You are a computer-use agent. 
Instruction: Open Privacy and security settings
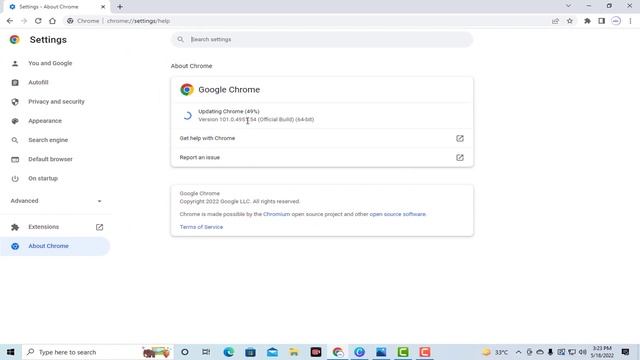[x=56, y=102]
